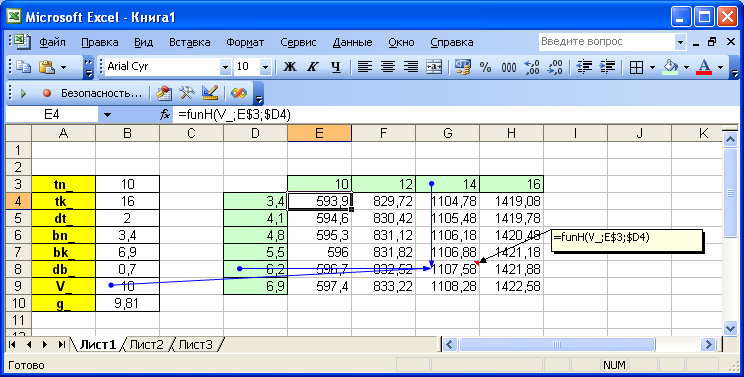Click the Excel workbook icon in menu bar
The width and height of the screenshot is (744, 377).
click(x=22, y=42)
